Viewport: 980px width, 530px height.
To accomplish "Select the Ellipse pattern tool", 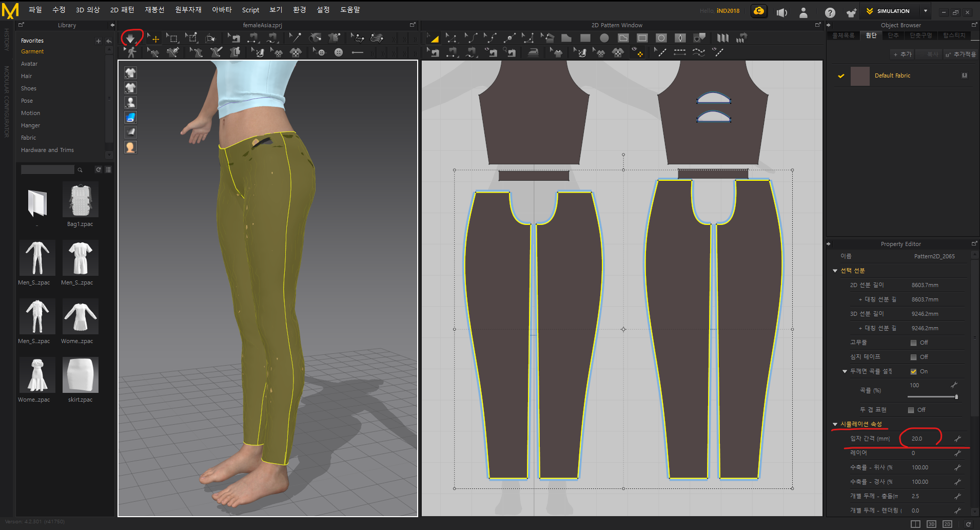I will [x=604, y=38].
